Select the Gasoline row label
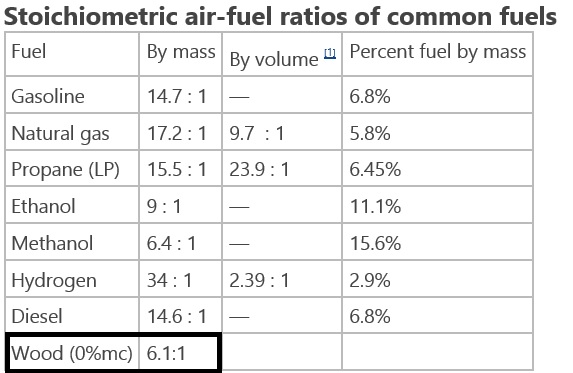The width and height of the screenshot is (573, 373). (x=48, y=96)
